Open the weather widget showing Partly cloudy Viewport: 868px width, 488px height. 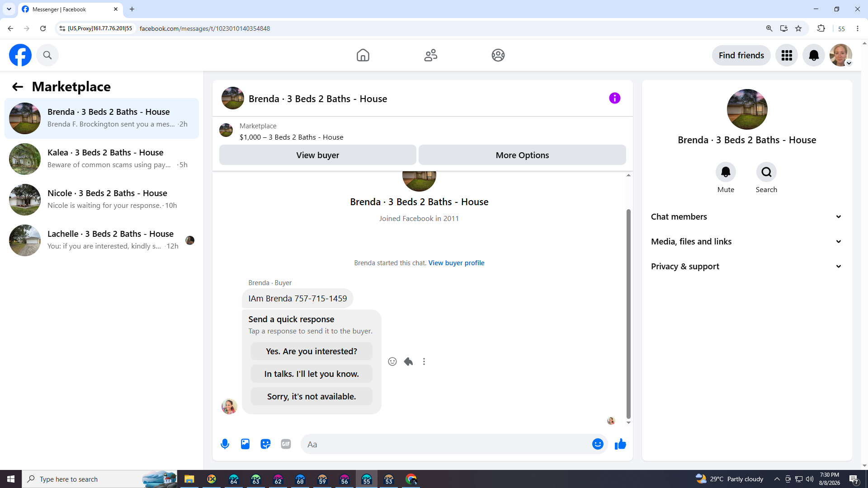pos(729,479)
